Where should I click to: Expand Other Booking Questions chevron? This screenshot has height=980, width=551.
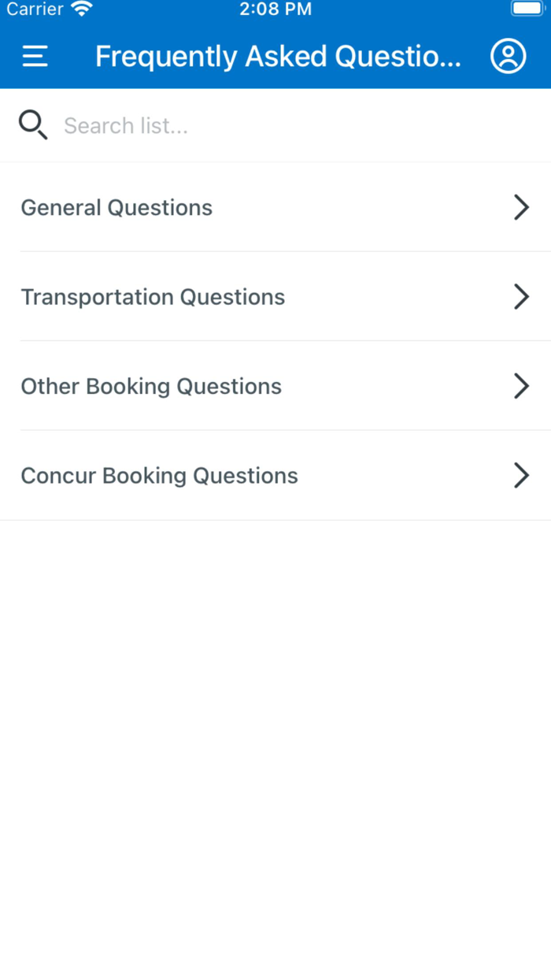521,386
